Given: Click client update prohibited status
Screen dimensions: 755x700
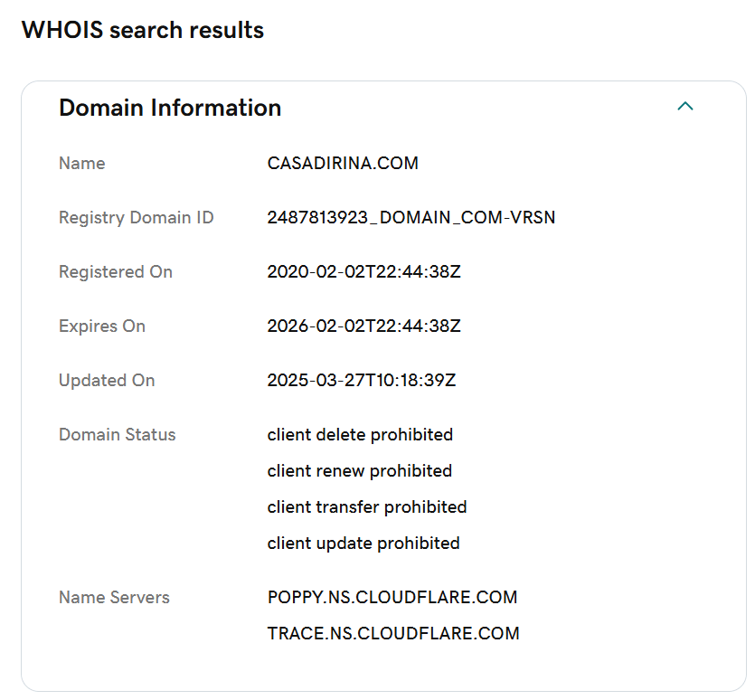Looking at the screenshot, I should coord(363,543).
